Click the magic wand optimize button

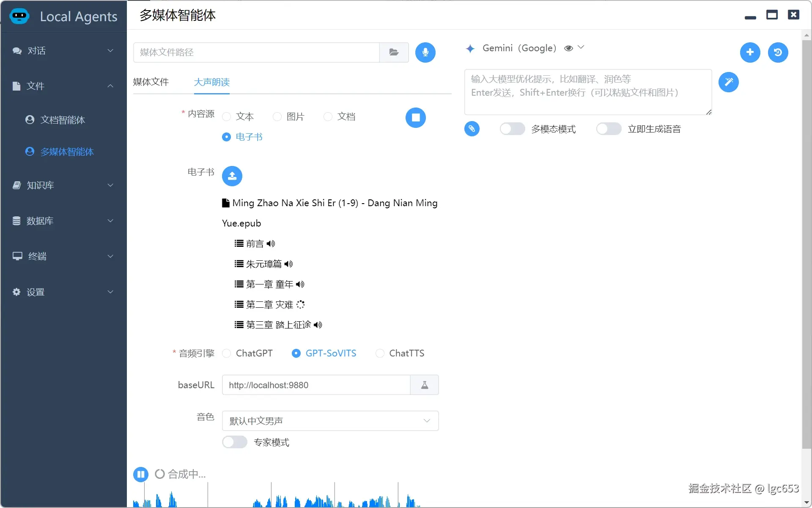point(728,82)
